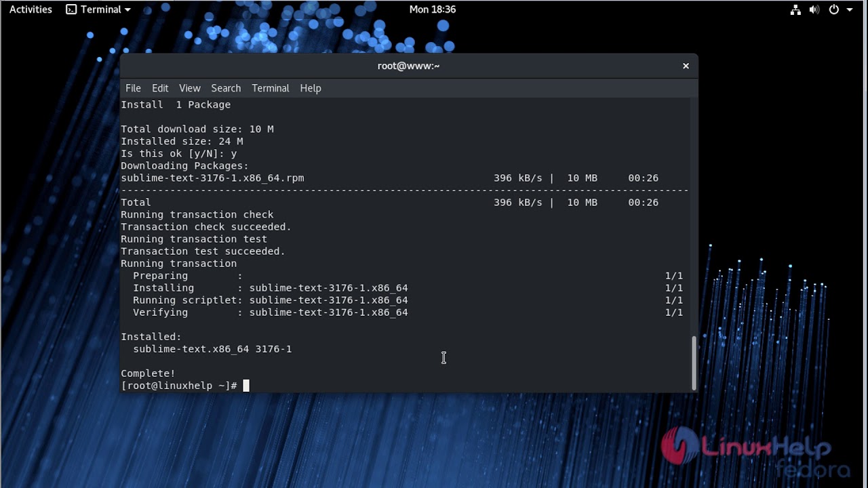Click 'Transaction check succeeded.' line
The image size is (868, 488).
tap(206, 227)
